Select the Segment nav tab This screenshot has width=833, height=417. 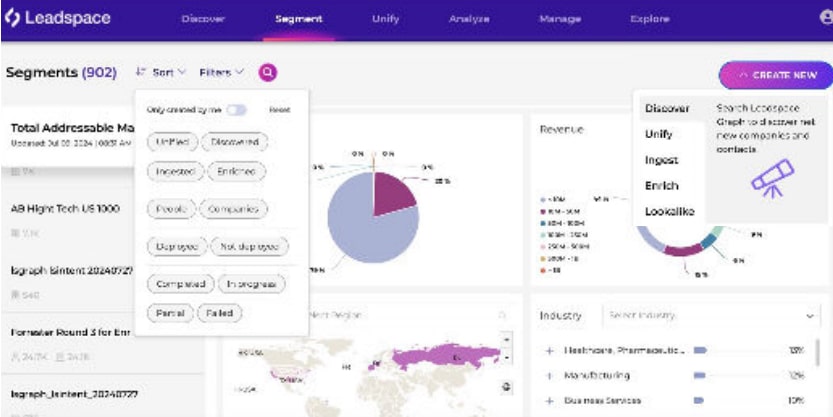click(x=299, y=19)
